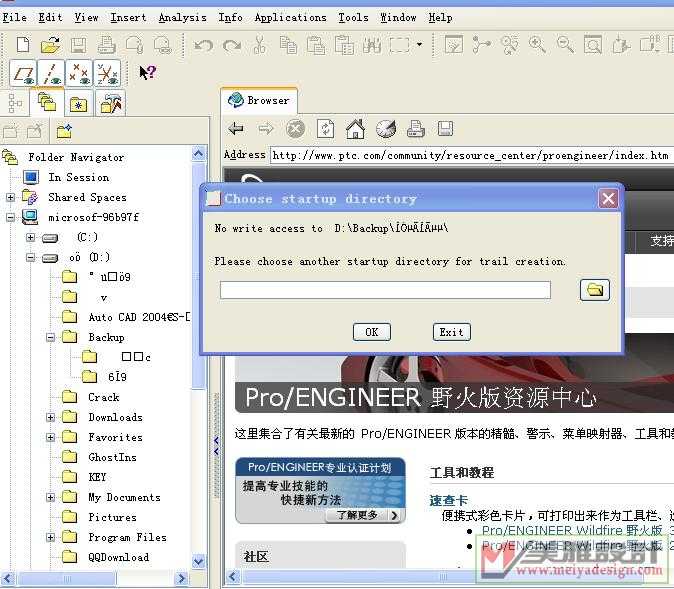Click the Save floppy disk icon in the top toolbar
The height and width of the screenshot is (589, 674).
(78, 45)
